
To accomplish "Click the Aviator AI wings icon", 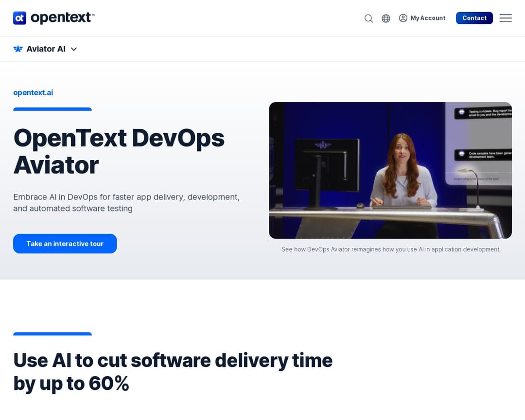I will click(18, 49).
